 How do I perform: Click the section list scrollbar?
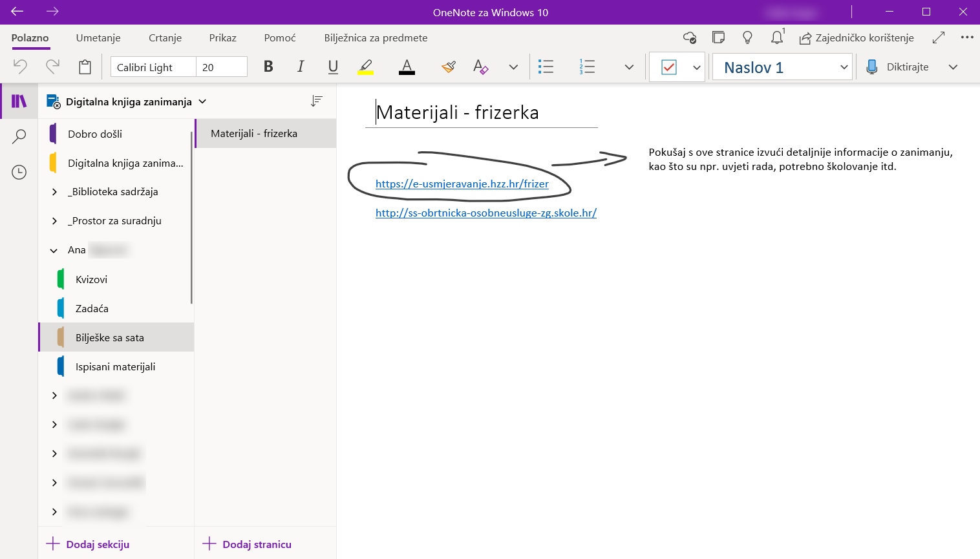coord(192,218)
